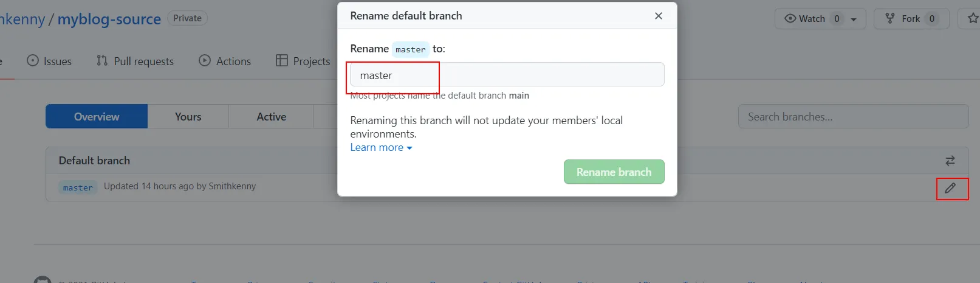Click the Search branches field

click(x=853, y=116)
